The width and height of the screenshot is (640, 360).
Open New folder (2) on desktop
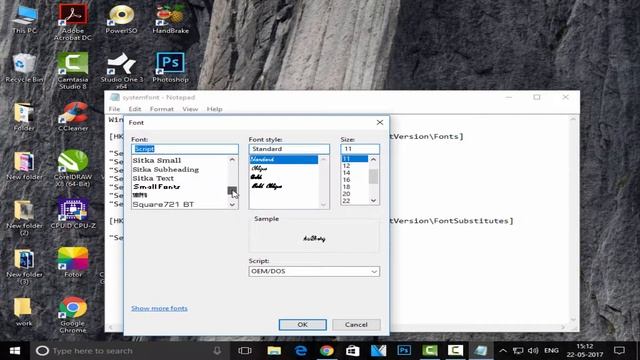coord(24,218)
